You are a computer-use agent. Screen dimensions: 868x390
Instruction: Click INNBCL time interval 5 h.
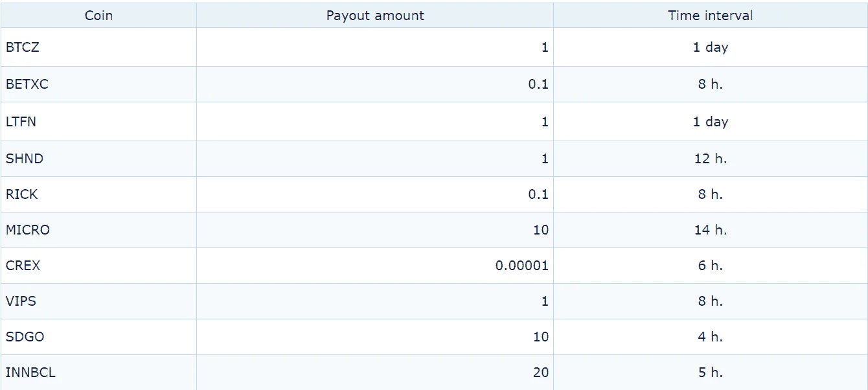(711, 373)
